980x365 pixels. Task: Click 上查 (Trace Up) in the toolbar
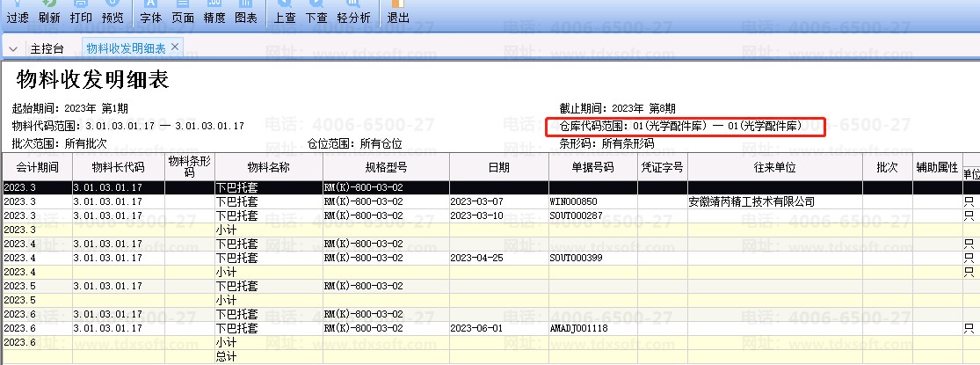tap(285, 12)
